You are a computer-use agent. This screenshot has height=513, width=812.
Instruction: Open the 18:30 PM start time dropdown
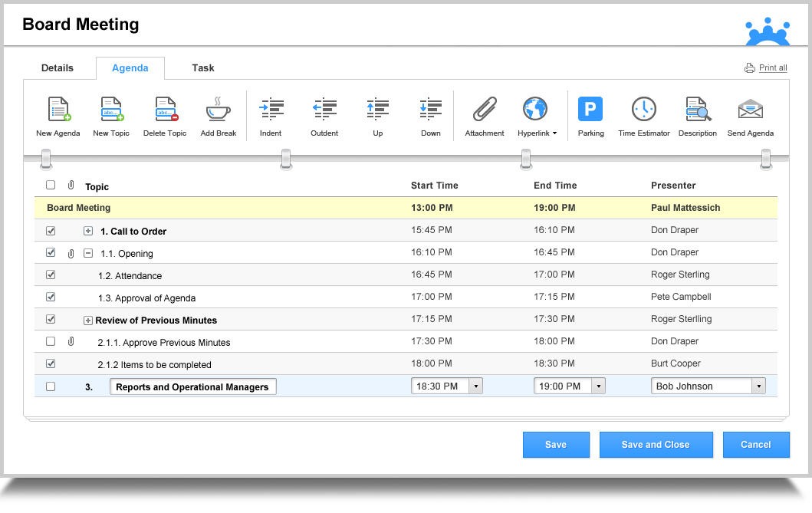pyautogui.click(x=475, y=386)
